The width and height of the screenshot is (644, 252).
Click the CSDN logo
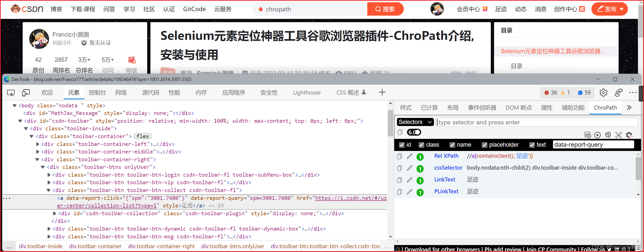[27, 9]
